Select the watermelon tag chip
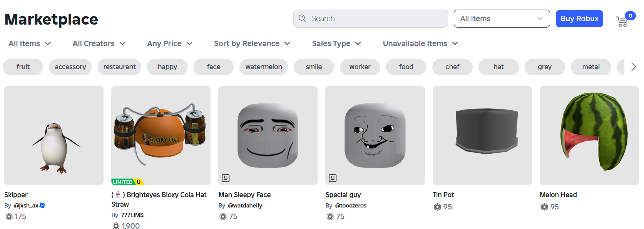This screenshot has height=229, width=644. point(264,67)
